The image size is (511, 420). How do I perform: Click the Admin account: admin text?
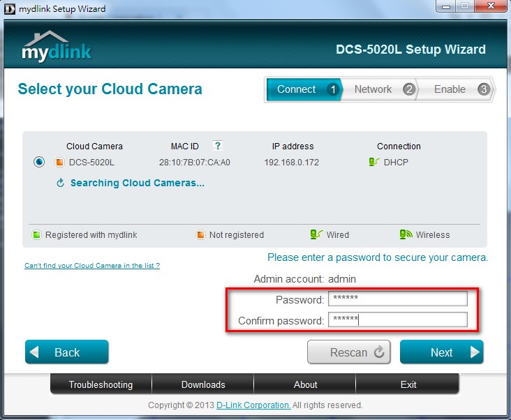coord(304,279)
